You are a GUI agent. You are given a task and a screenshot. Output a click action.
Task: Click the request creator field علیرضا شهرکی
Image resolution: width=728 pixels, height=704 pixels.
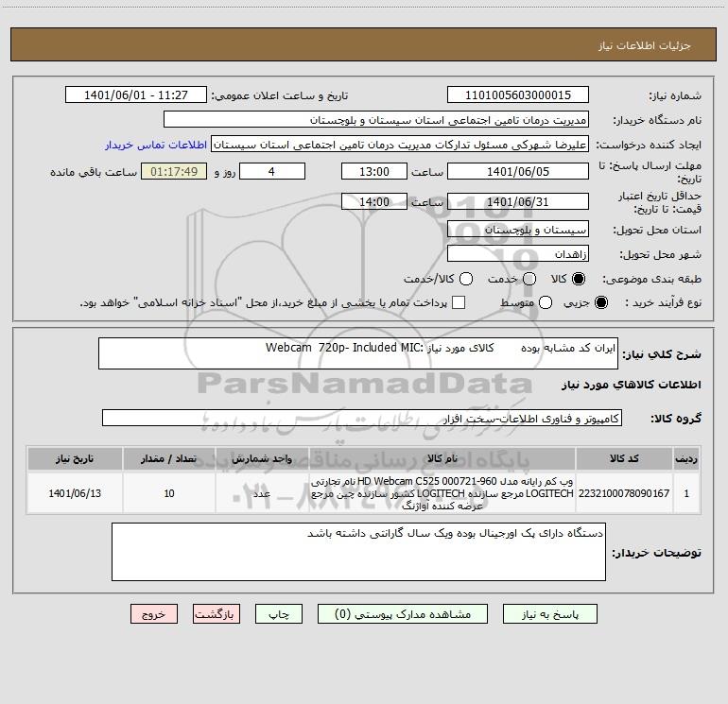tap(400, 145)
